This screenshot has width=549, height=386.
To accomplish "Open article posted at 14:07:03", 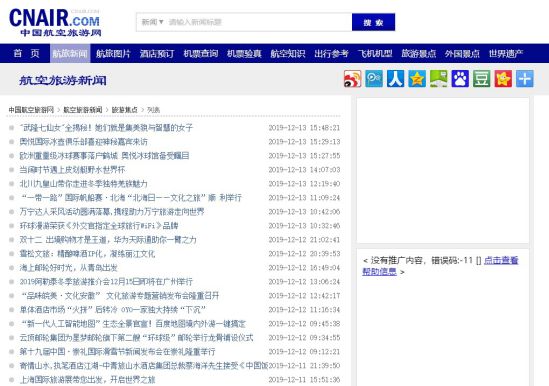I will click(x=72, y=170).
